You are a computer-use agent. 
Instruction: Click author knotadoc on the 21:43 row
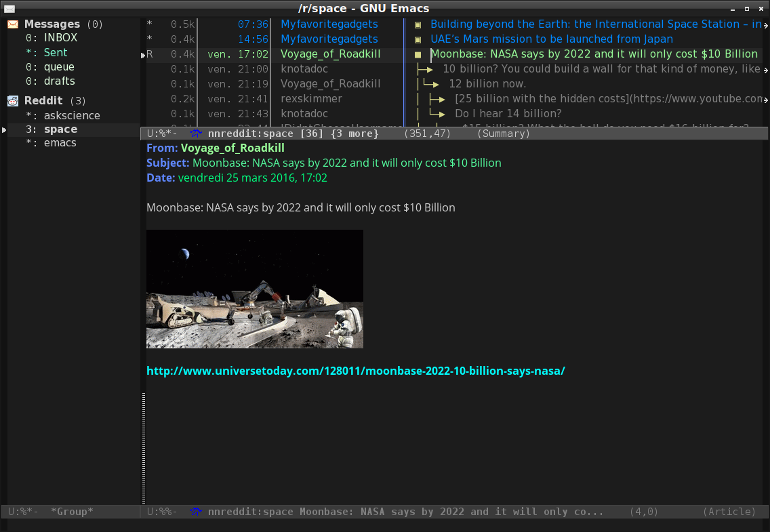[304, 113]
